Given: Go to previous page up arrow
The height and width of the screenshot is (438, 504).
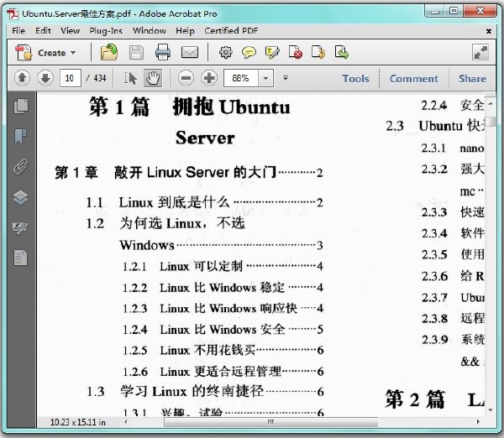Looking at the screenshot, I should click(22, 78).
